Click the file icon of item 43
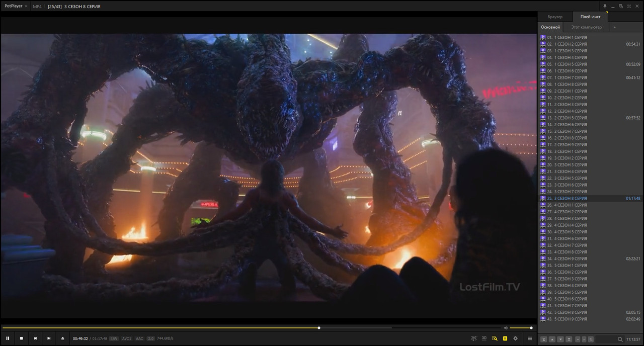 pos(543,319)
